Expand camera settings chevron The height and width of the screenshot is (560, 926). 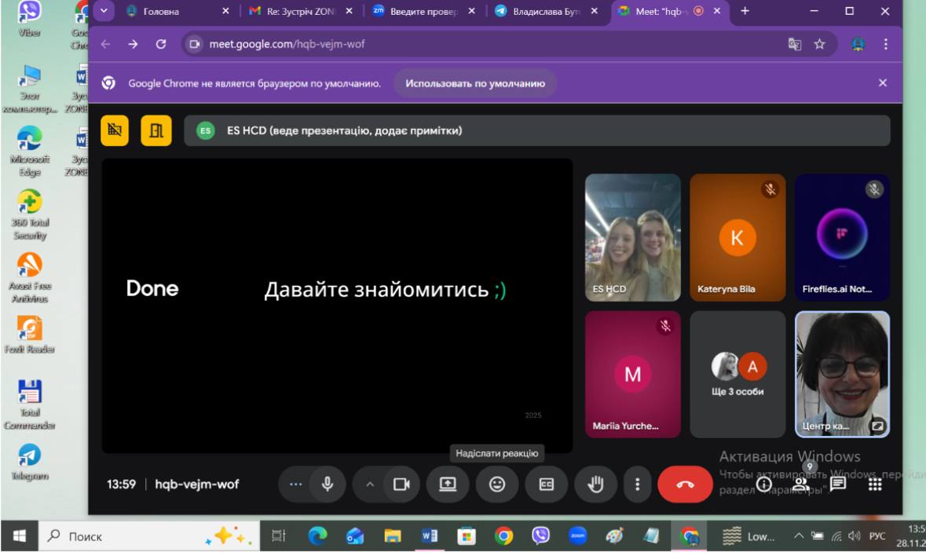[370, 485]
